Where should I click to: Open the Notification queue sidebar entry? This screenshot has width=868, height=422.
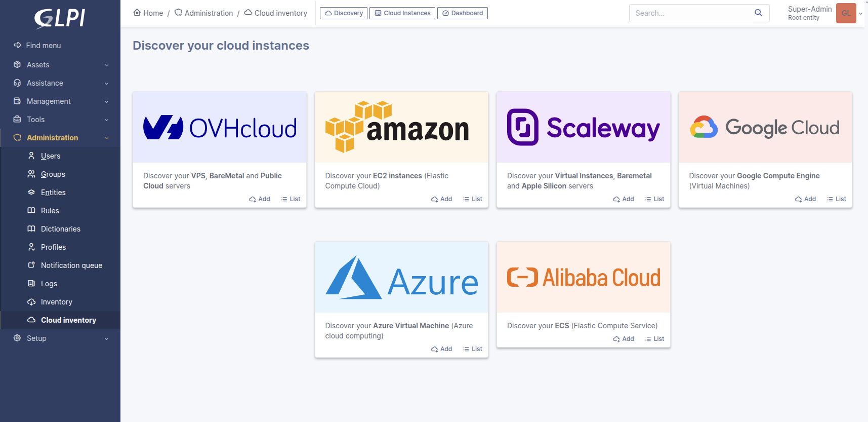tap(71, 265)
